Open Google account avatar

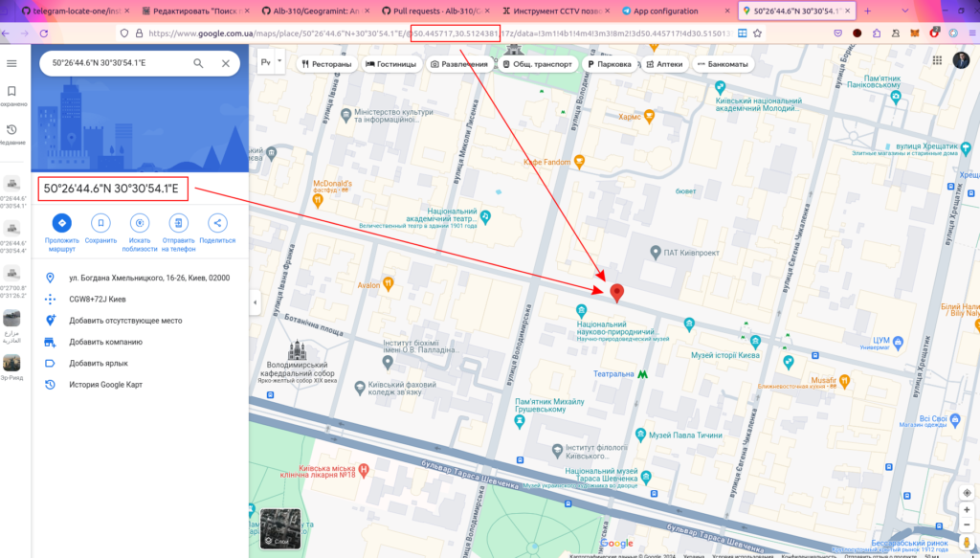point(961,60)
